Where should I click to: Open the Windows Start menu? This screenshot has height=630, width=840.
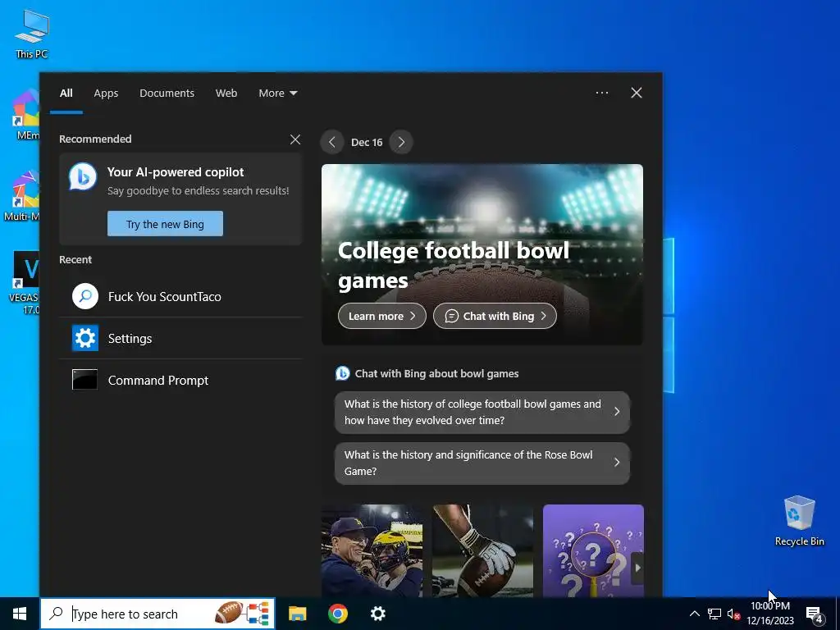(x=20, y=614)
